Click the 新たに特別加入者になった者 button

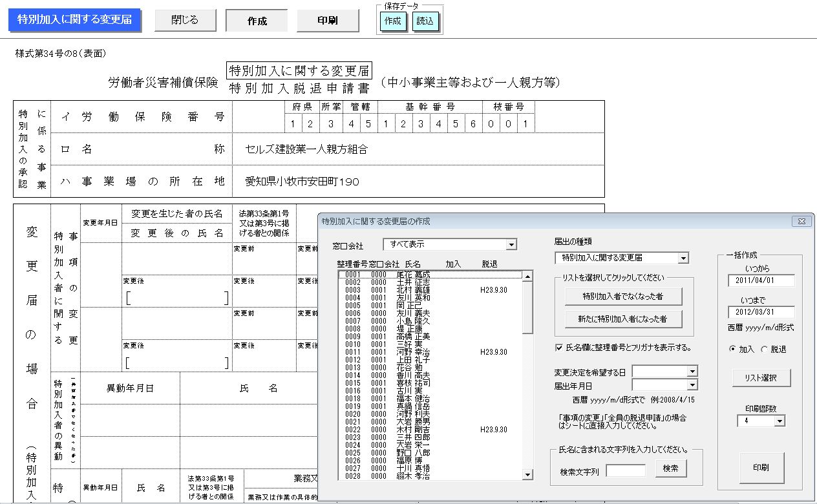(623, 319)
